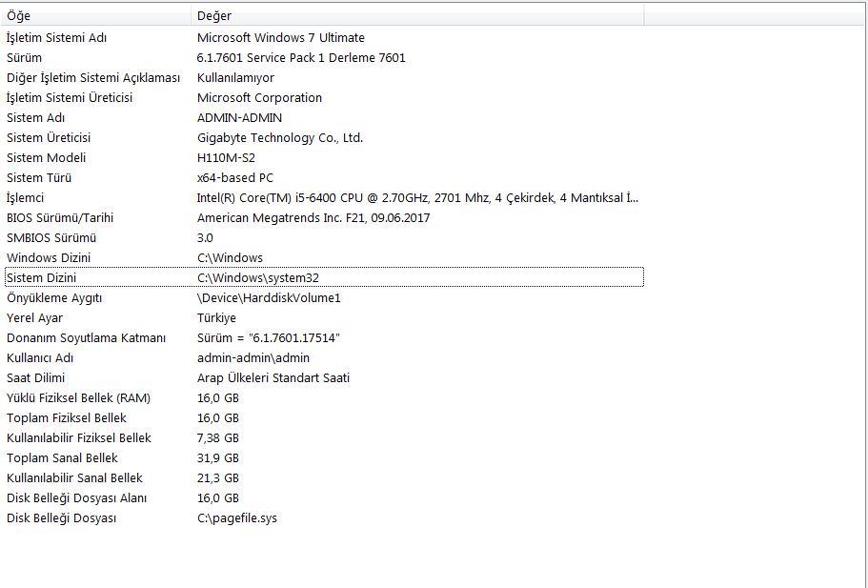Click the Microsoft Corporation value
This screenshot has width=868, height=588.
click(x=259, y=97)
